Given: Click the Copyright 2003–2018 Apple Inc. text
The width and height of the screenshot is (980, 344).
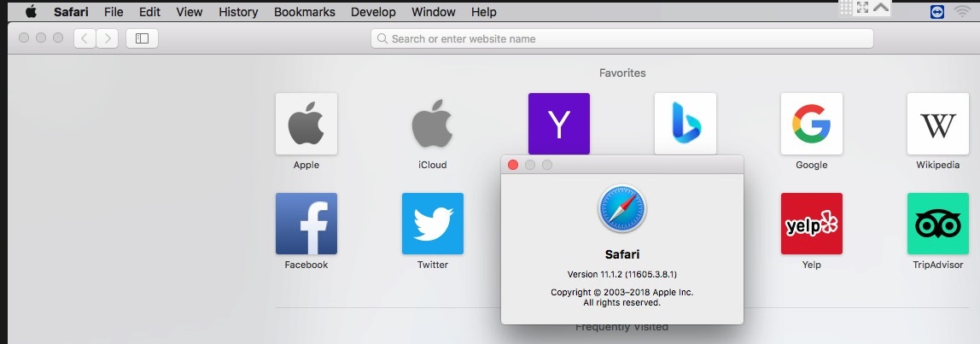Looking at the screenshot, I should (x=621, y=292).
